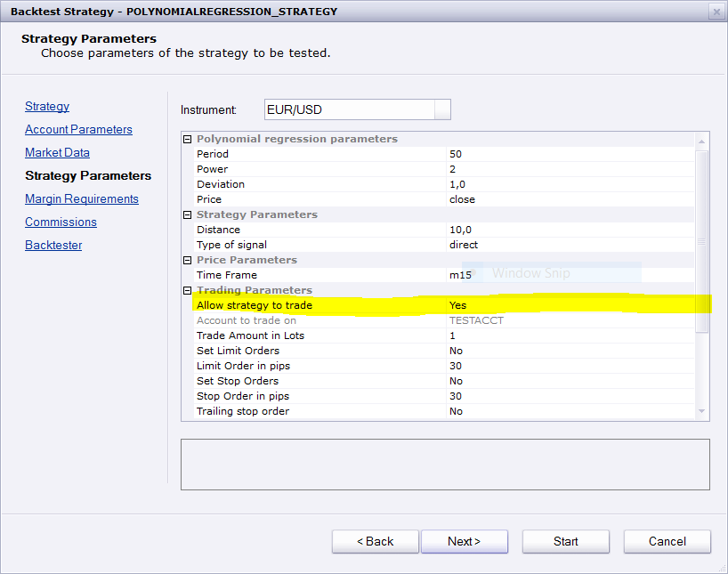Image resolution: width=728 pixels, height=574 pixels.
Task: Open the Commissions step link
Action: (61, 222)
